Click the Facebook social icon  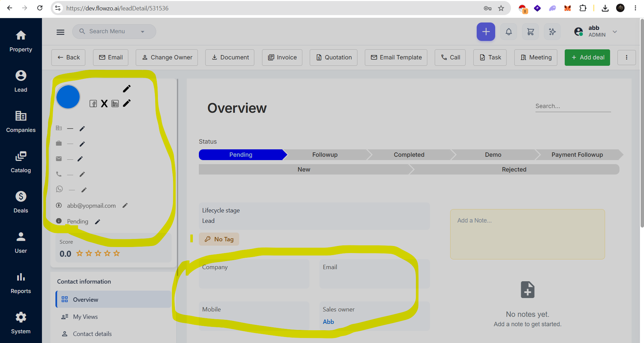[93, 104]
